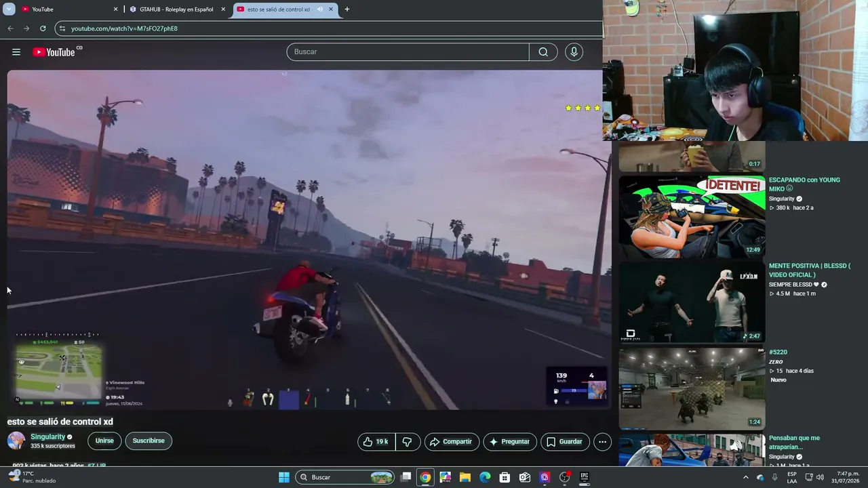The height and width of the screenshot is (488, 868).
Task: Like the video with thumbs-up 19 k
Action: (x=376, y=442)
